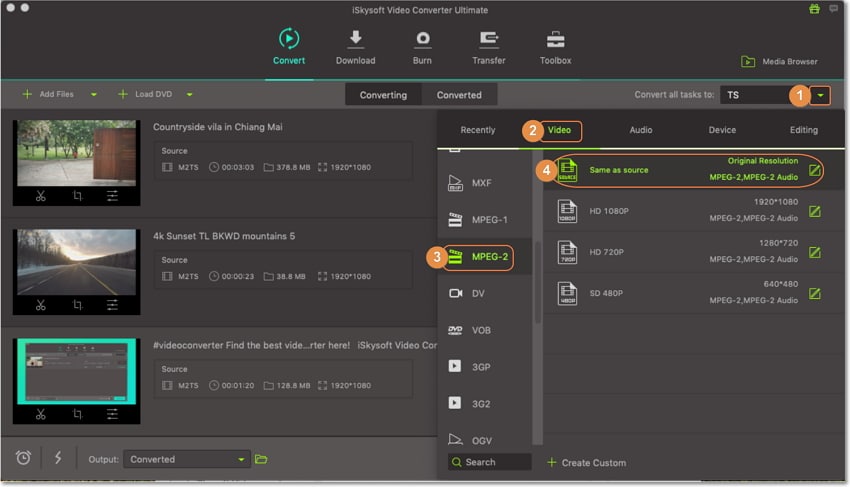Screen dimensions: 850x487
Task: Click the Load DVD button
Action: click(x=145, y=94)
